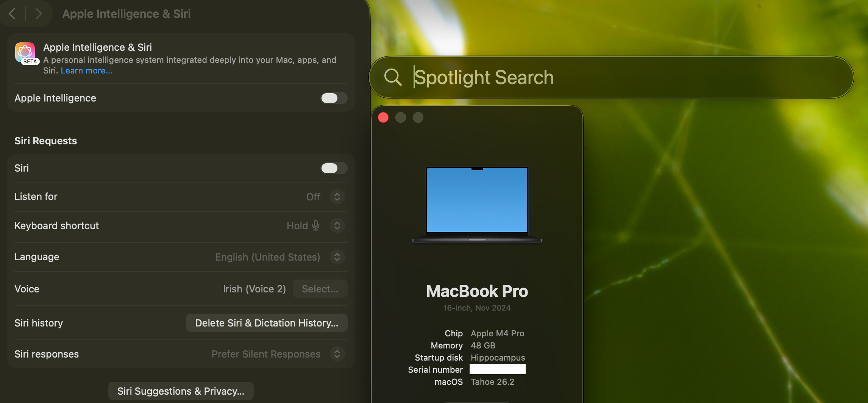The width and height of the screenshot is (868, 403).
Task: Go forward using the right chevron arrow
Action: pos(39,14)
